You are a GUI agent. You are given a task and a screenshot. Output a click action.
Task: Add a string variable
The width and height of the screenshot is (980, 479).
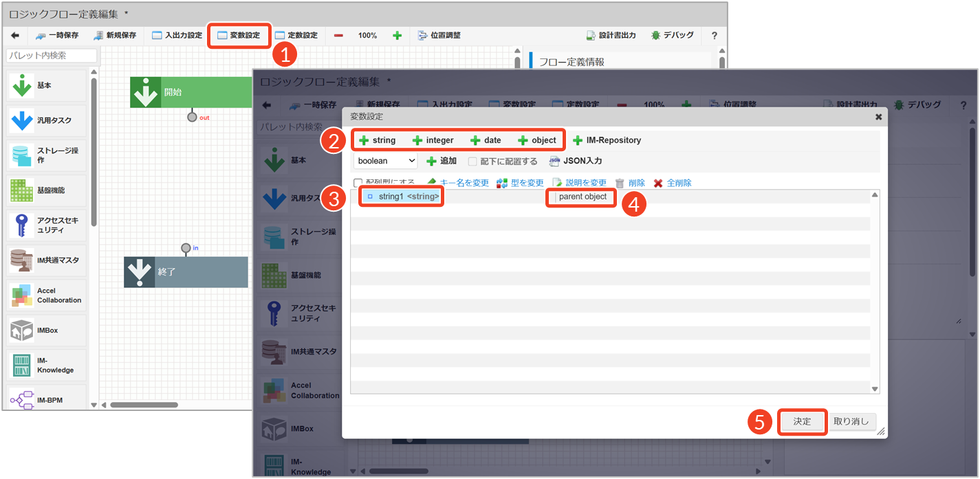coord(377,140)
